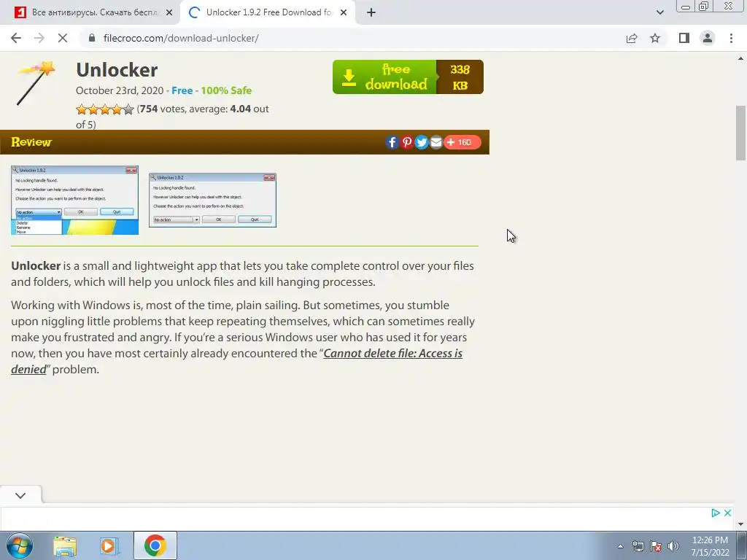Close the Unlocker 1.9.2 tab
Image resolution: width=747 pixels, height=560 pixels.
tap(344, 13)
